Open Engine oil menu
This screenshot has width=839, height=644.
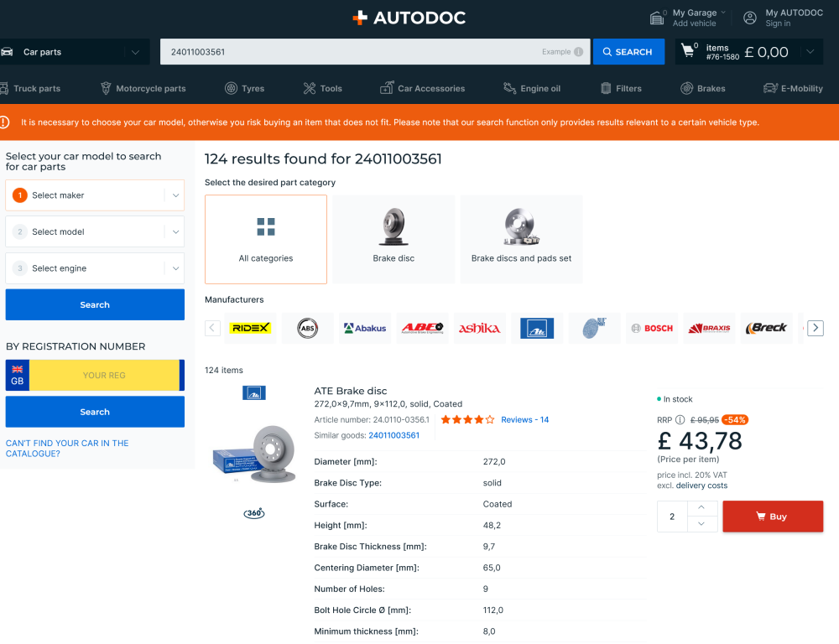532,88
